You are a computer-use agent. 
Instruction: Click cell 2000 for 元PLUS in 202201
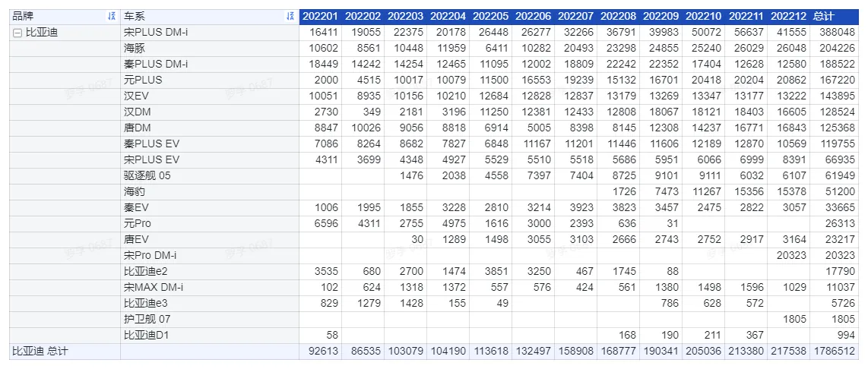[x=325, y=80]
